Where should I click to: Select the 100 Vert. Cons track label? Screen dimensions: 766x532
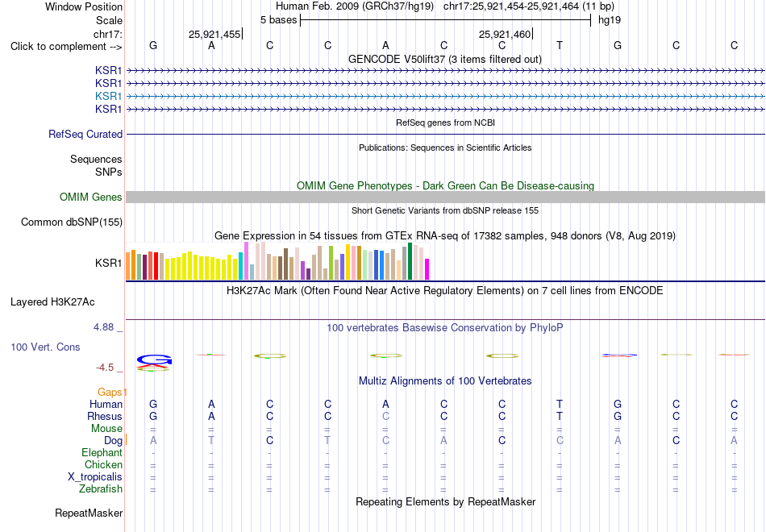coord(45,347)
